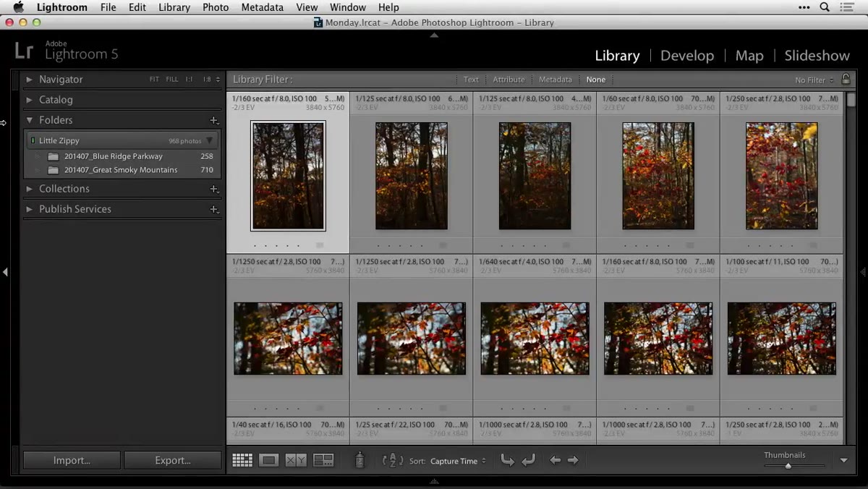Show right panel with side arrow
Viewport: 868px width, 489px height.
click(863, 272)
